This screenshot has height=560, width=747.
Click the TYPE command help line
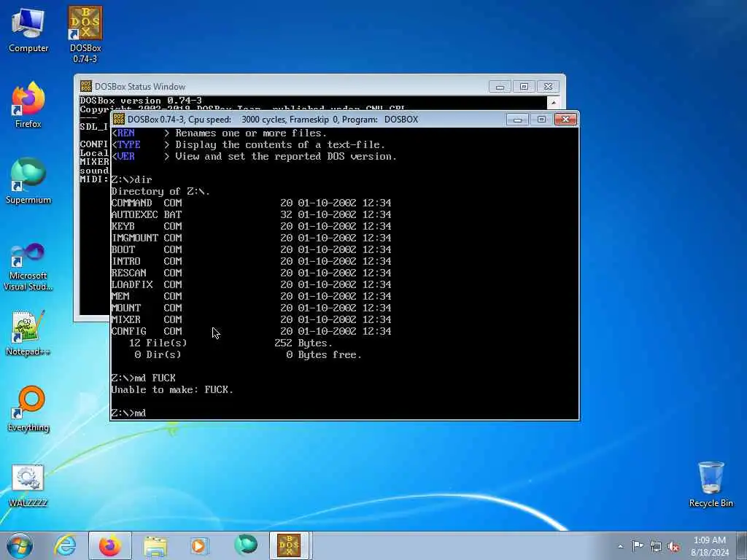248,145
